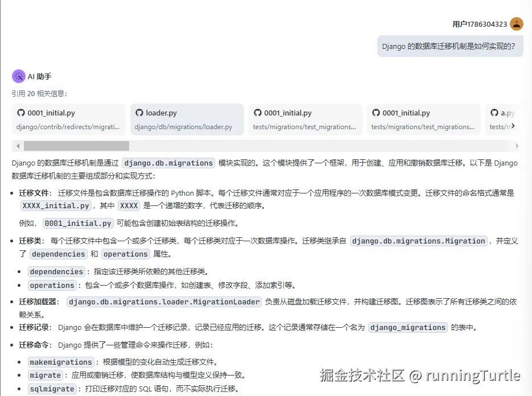Open the partially visible a.py reference card
This screenshot has width=532, height=396.
click(502, 119)
